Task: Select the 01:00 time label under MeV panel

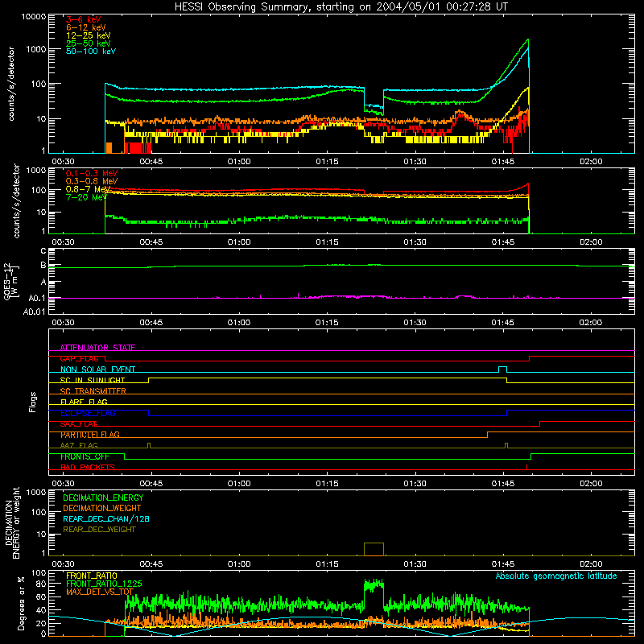Action: point(239,242)
